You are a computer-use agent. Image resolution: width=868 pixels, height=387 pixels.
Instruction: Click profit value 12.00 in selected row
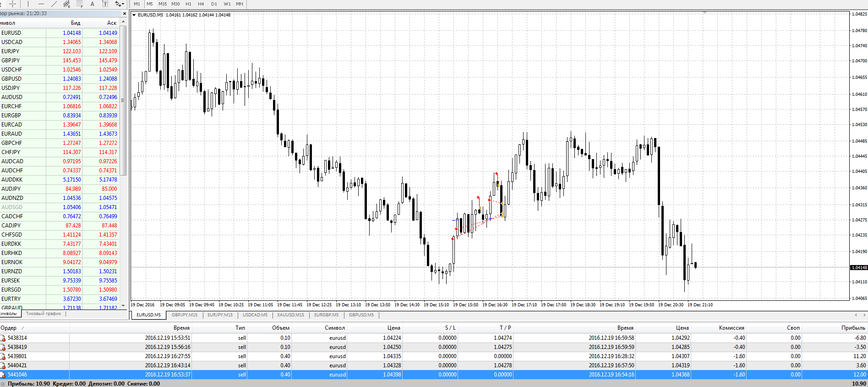point(860,375)
